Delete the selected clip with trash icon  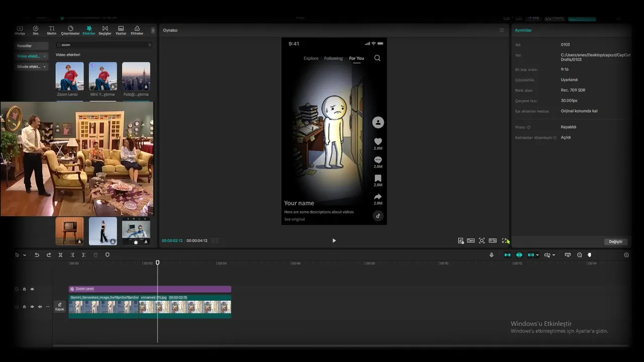96,255
